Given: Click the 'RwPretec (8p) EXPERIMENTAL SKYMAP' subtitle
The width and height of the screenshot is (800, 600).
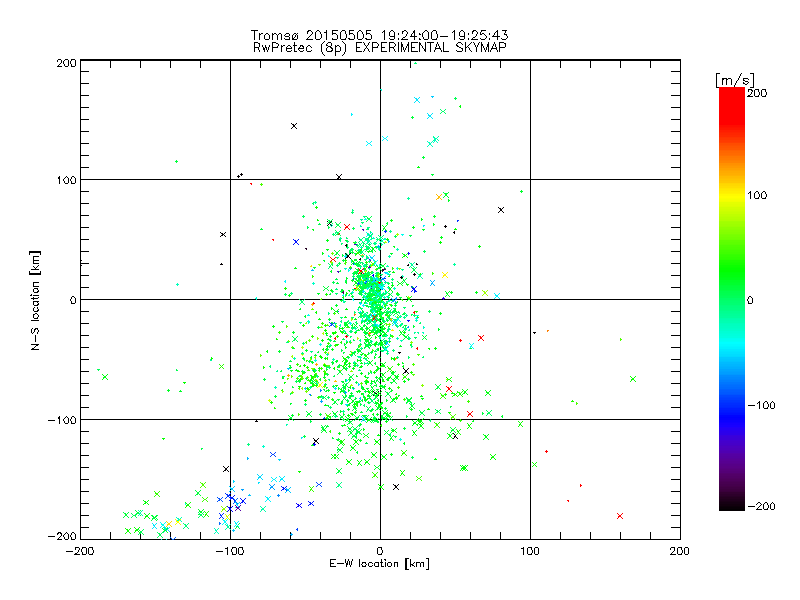Looking at the screenshot, I should (380, 48).
